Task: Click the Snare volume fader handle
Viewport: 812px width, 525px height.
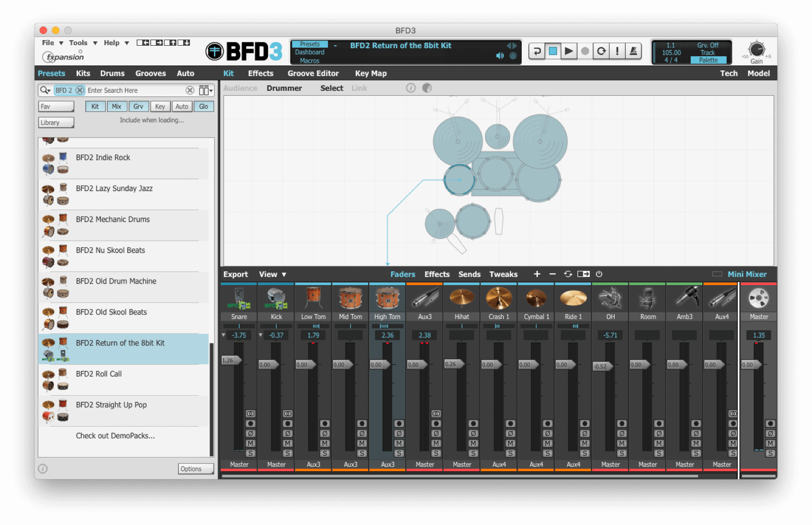Action: tap(231, 360)
